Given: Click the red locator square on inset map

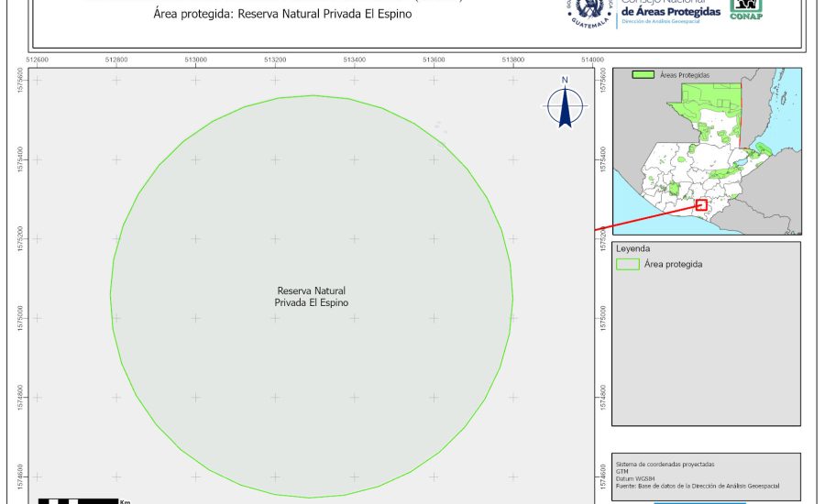Looking at the screenshot, I should 701,205.
